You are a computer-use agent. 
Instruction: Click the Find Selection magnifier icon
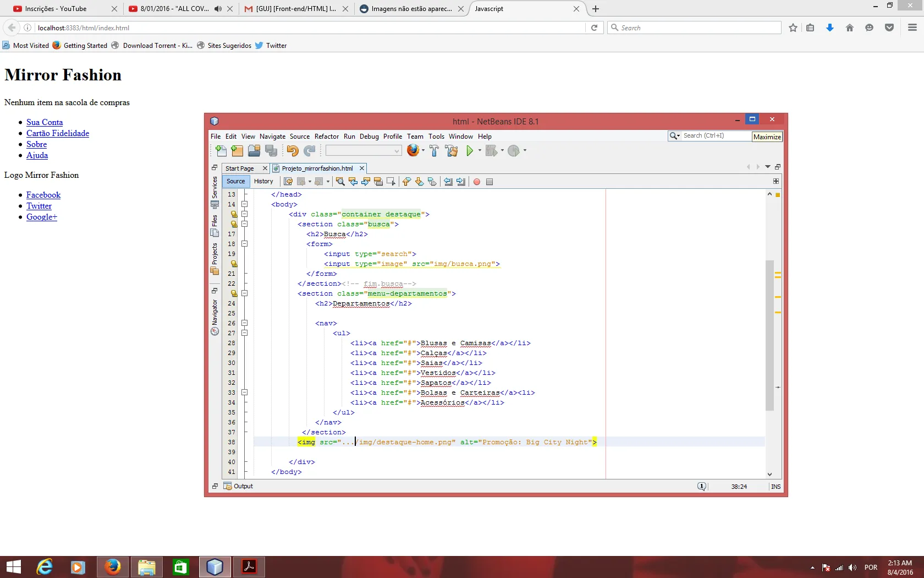340,182
